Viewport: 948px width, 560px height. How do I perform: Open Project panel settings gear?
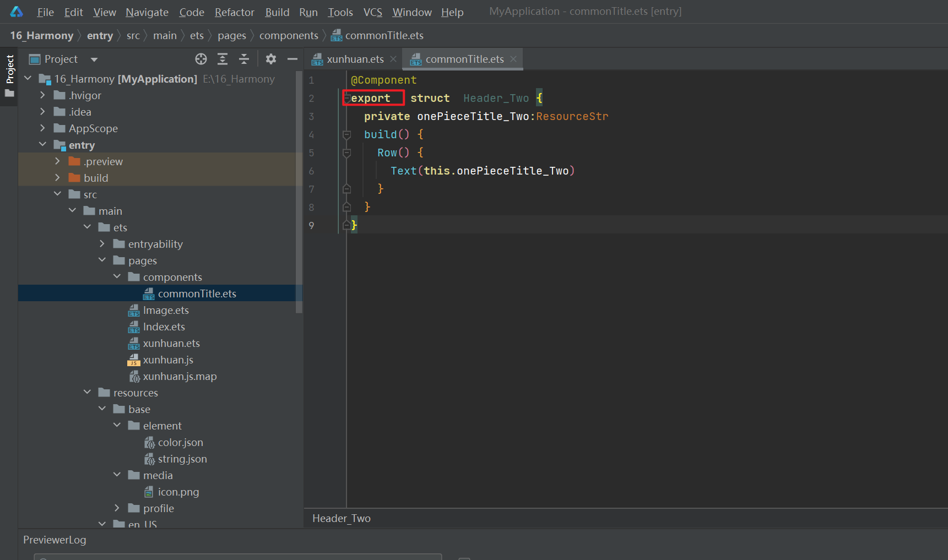pyautogui.click(x=270, y=59)
